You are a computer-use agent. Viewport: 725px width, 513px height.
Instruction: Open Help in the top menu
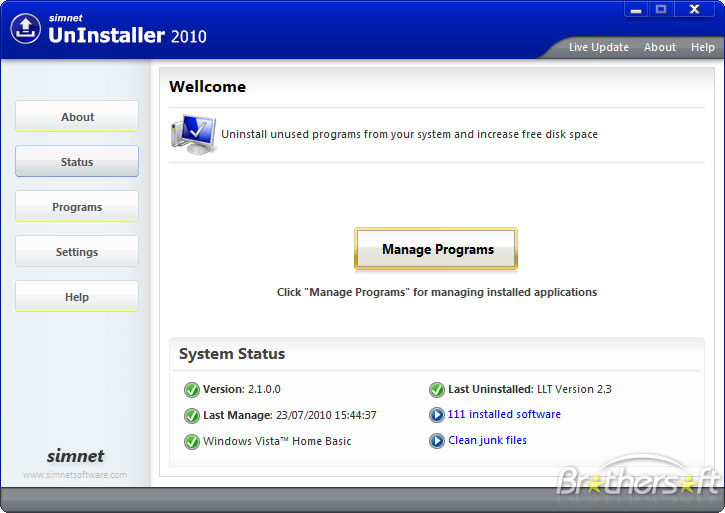tap(702, 47)
